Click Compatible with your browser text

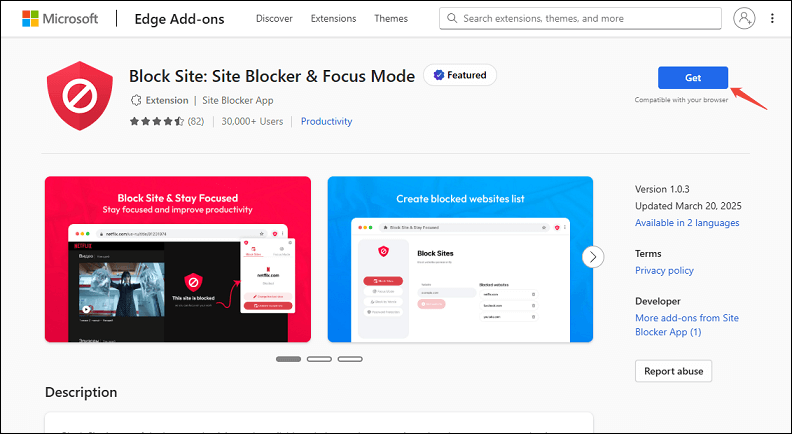tap(681, 100)
